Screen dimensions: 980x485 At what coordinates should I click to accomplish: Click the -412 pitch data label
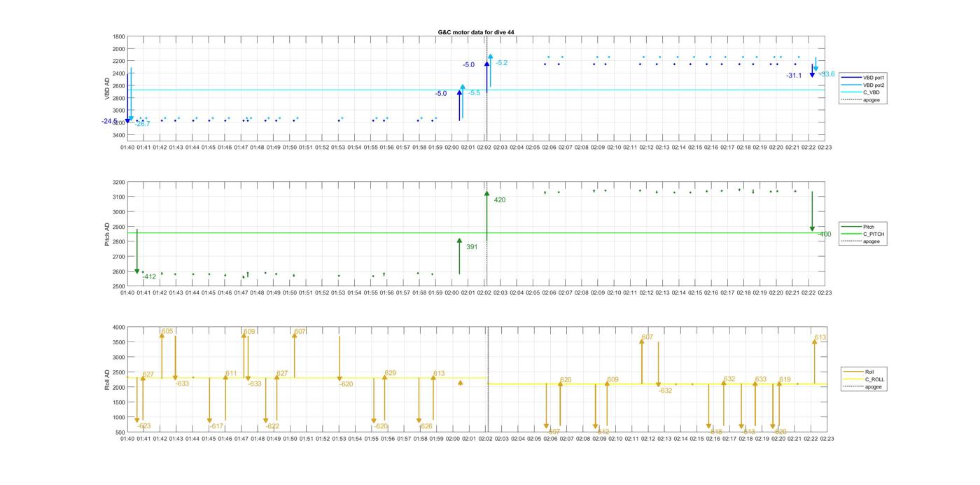(x=149, y=277)
